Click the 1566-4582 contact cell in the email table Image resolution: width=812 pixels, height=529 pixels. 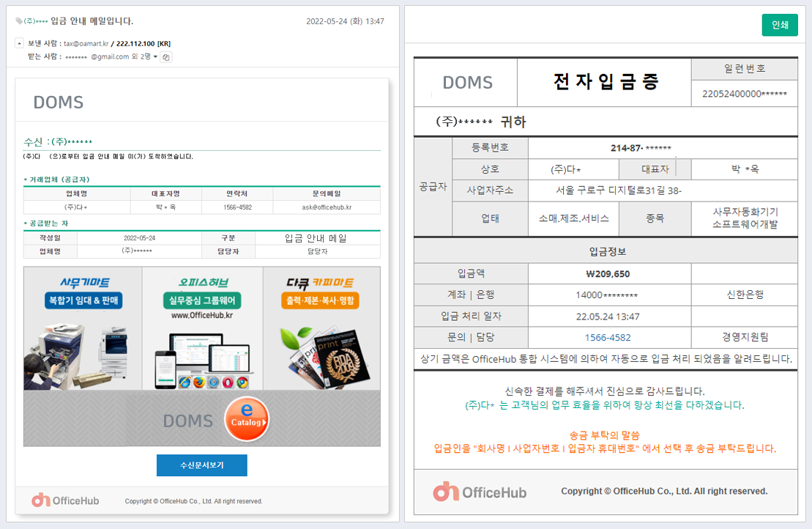(238, 207)
